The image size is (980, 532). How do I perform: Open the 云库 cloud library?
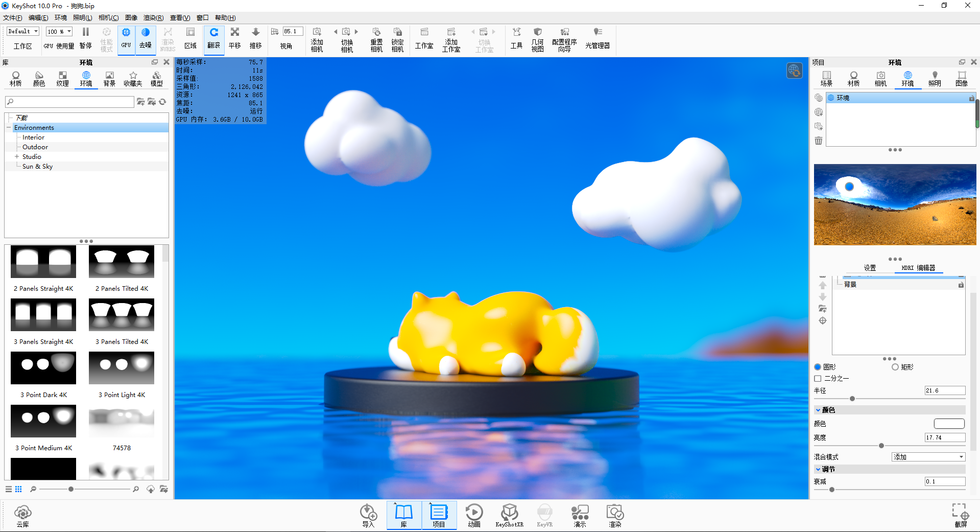(x=22, y=515)
